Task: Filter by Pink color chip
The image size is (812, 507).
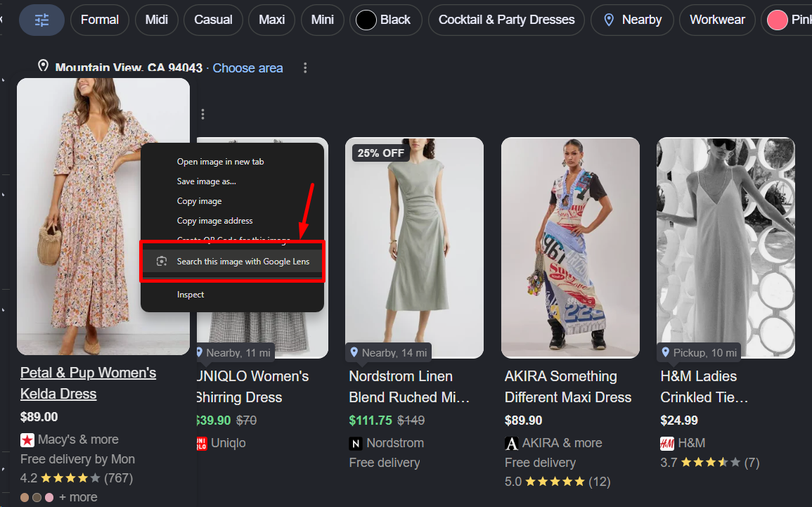Action: [x=787, y=20]
